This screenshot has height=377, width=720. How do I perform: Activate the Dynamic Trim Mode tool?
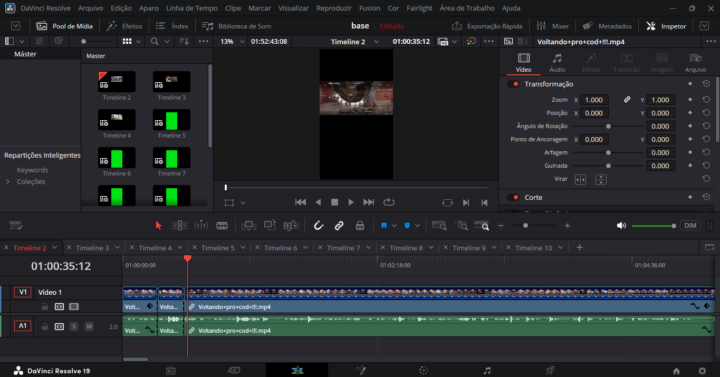click(201, 225)
